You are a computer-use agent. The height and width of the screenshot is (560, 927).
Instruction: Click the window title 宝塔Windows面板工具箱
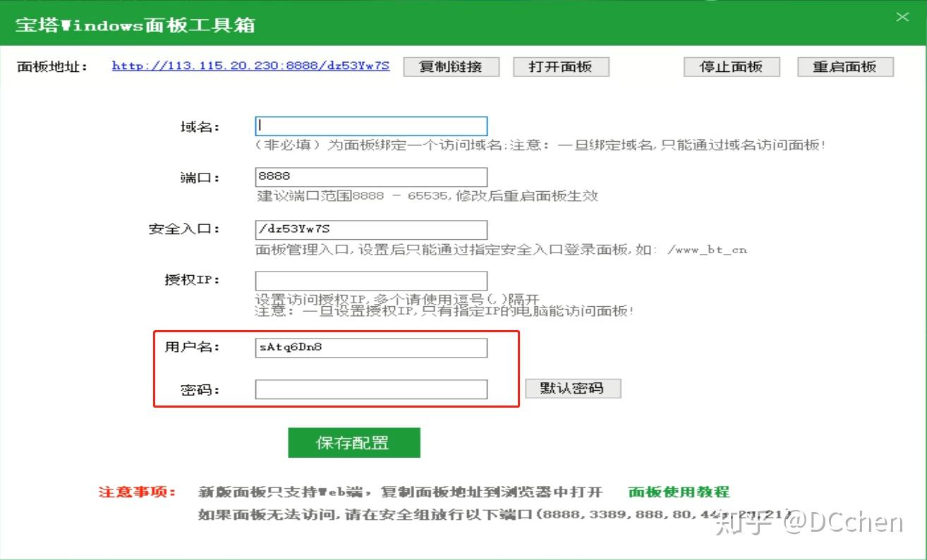coord(135,25)
